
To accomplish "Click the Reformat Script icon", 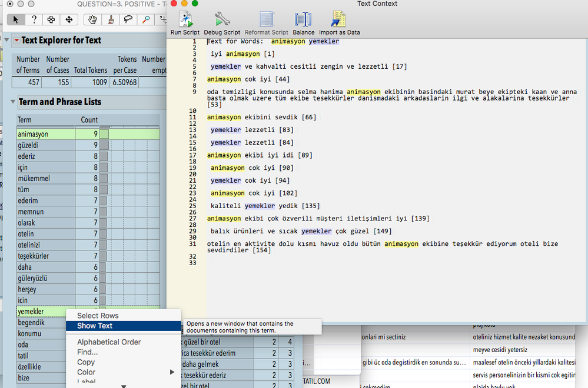I will click(266, 23).
